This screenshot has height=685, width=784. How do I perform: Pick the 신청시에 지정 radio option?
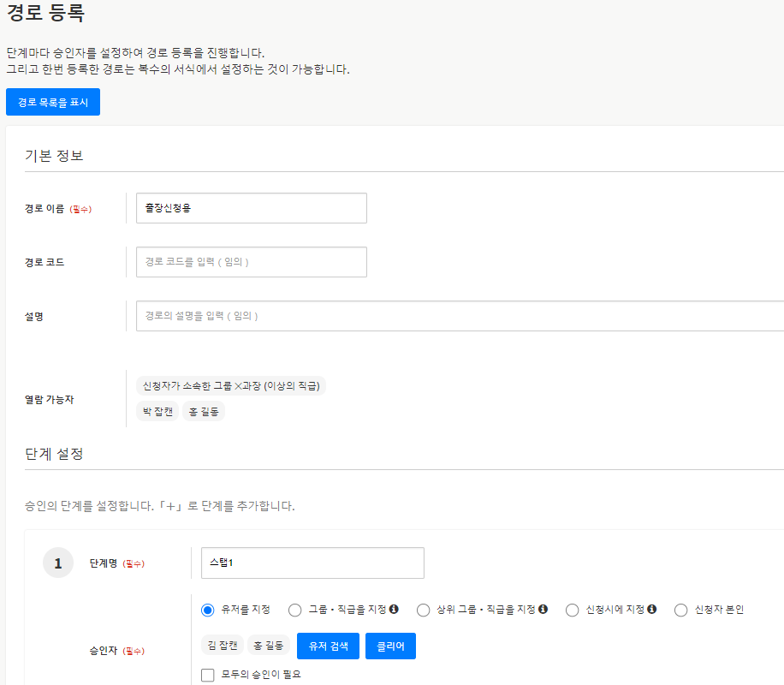point(573,611)
